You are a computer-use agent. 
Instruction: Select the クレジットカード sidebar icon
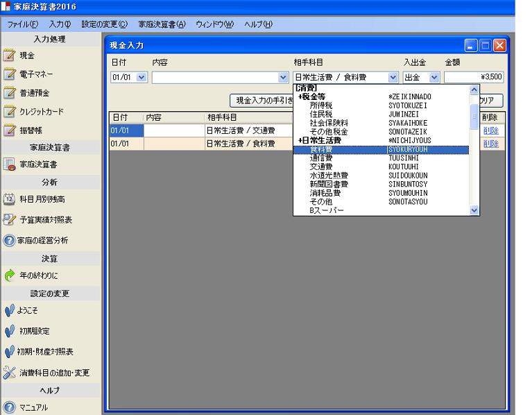tap(10, 111)
